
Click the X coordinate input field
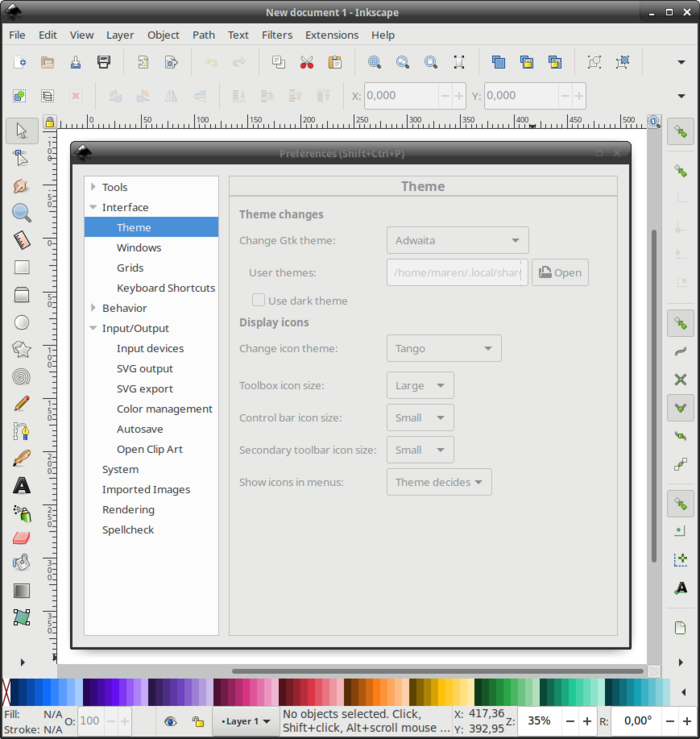click(402, 96)
